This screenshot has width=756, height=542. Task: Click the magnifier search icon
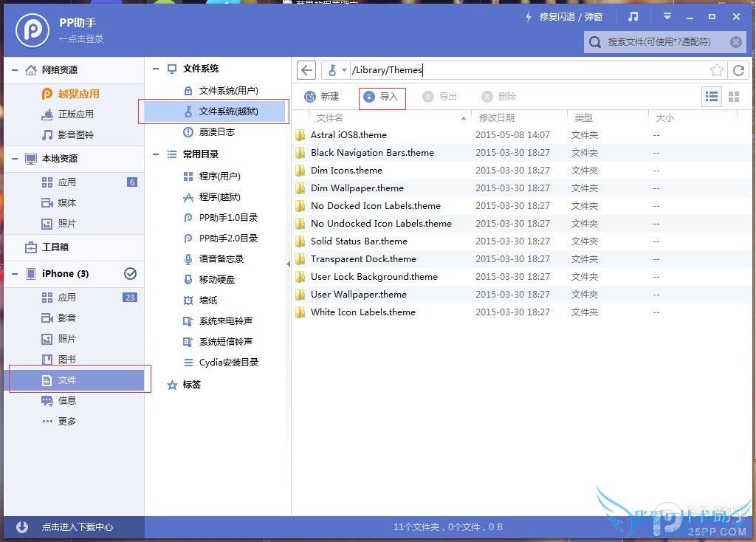[x=595, y=42]
